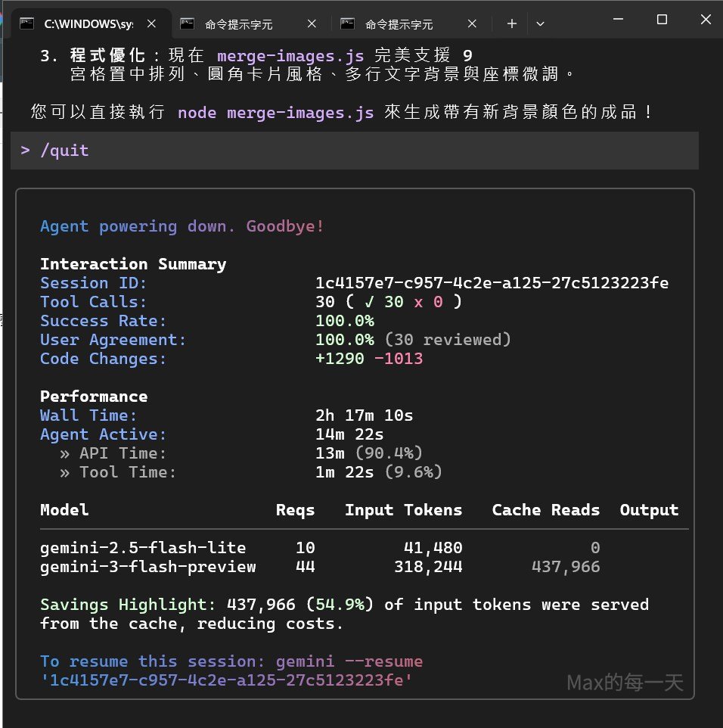Click the node merge-images.js command text

pyautogui.click(x=275, y=113)
